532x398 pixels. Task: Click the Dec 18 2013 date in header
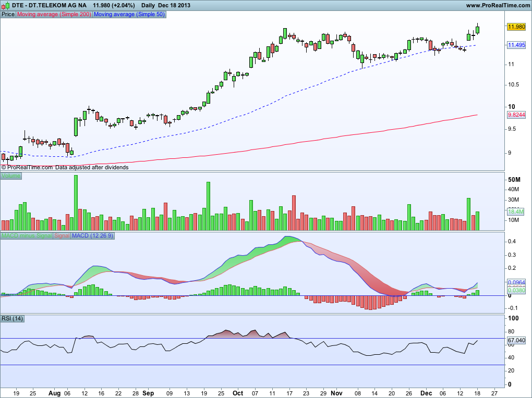tap(174, 5)
